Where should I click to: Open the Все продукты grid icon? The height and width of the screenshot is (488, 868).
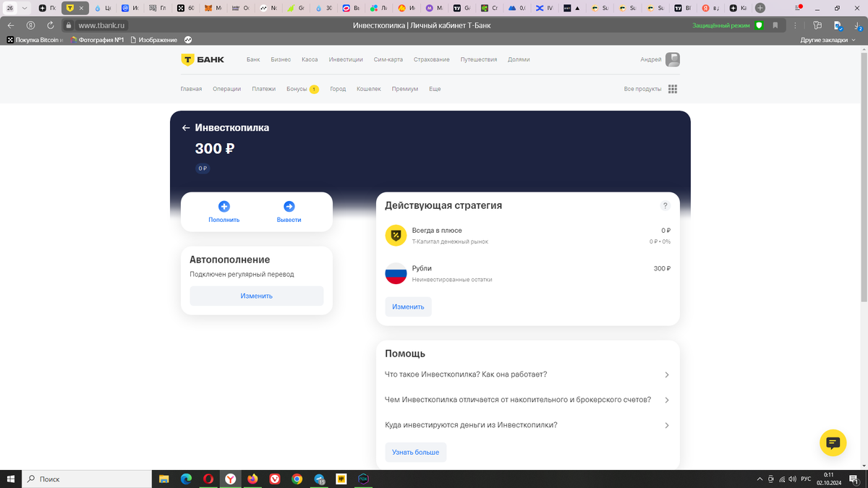pos(673,89)
